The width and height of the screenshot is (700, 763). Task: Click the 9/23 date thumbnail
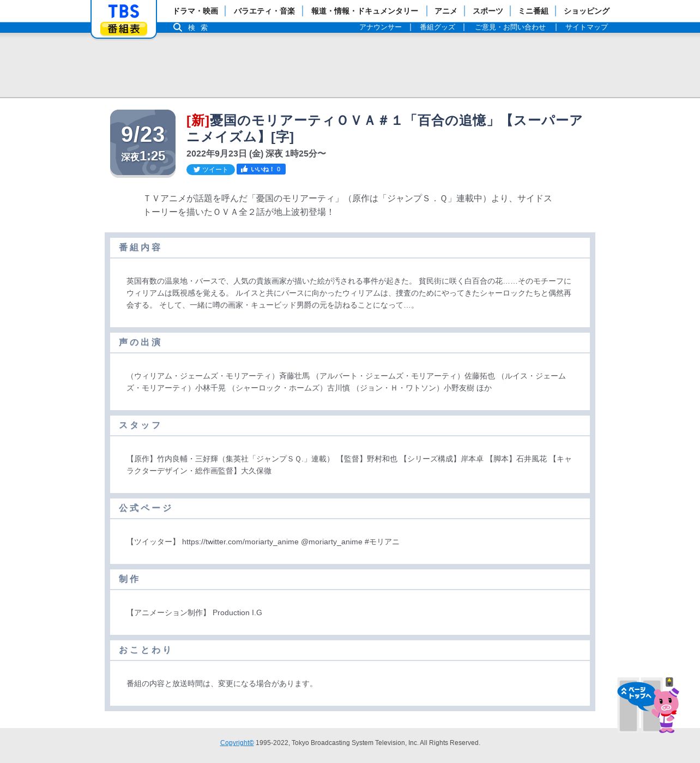tap(143, 143)
